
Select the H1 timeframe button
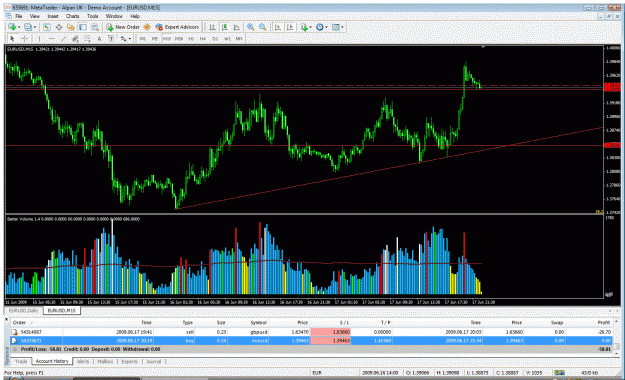(x=191, y=39)
